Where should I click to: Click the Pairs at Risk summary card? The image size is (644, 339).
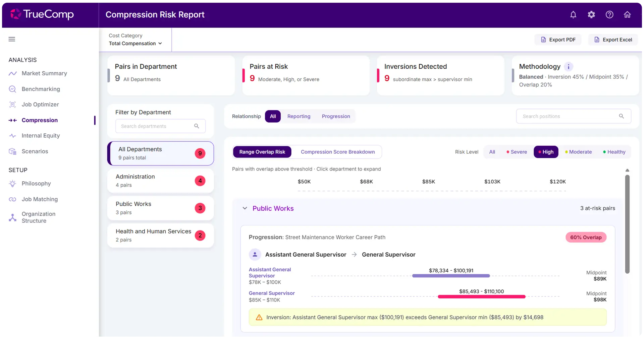coord(306,75)
